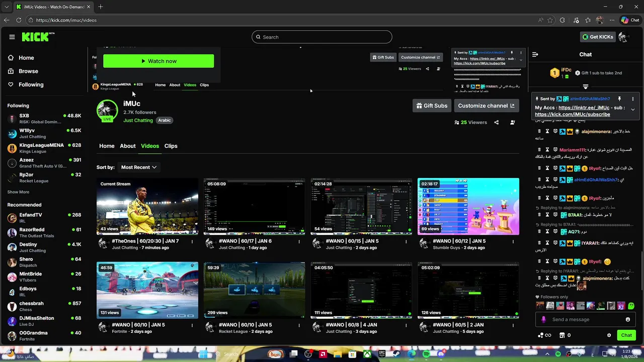
Task: Click Show More under Following
Action: click(18, 192)
